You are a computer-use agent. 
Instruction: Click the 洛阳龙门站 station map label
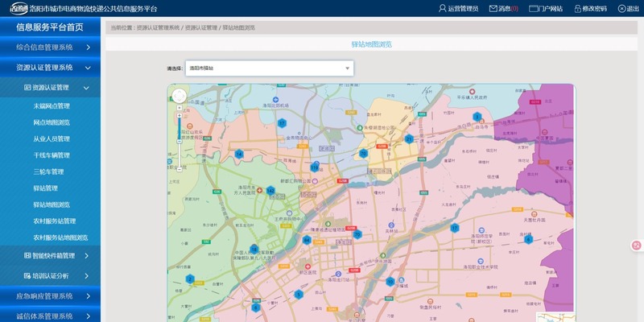[338, 279]
